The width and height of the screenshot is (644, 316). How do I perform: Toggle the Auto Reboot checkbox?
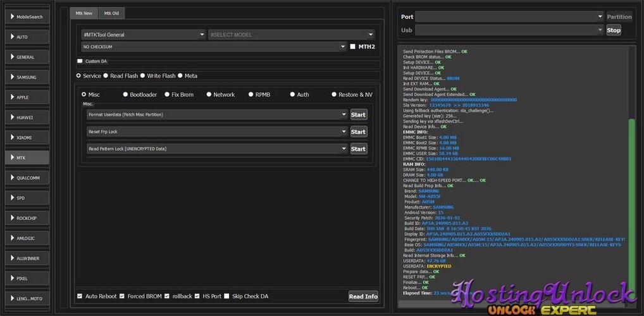(x=80, y=296)
